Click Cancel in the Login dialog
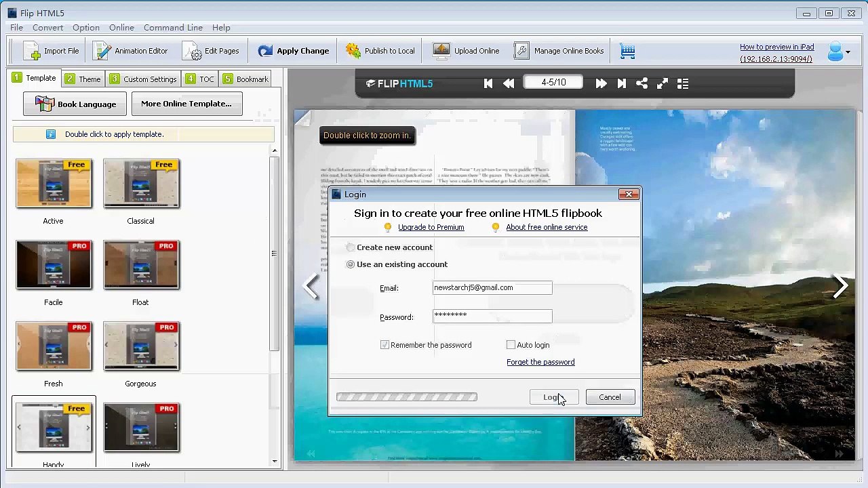The image size is (868, 488). pyautogui.click(x=610, y=397)
